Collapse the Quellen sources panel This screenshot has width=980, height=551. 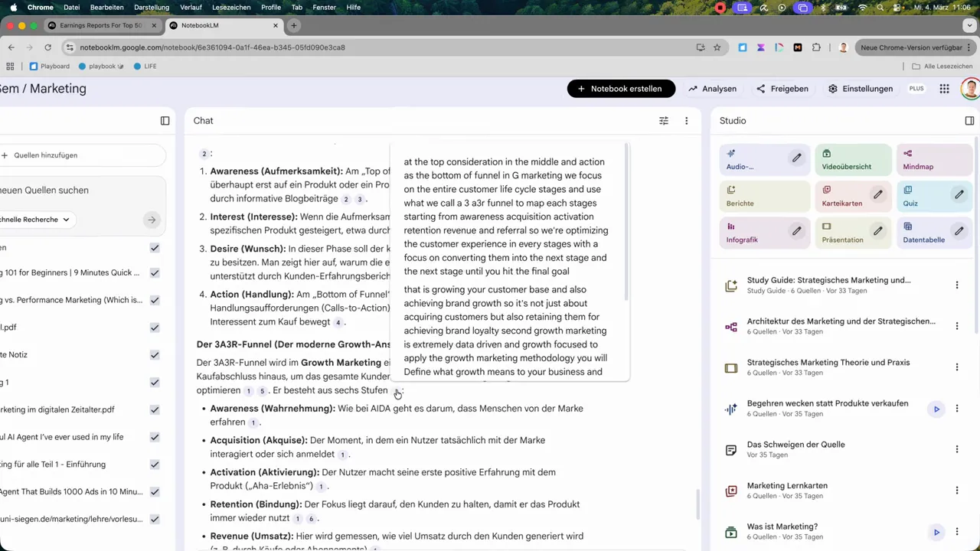pos(165,120)
